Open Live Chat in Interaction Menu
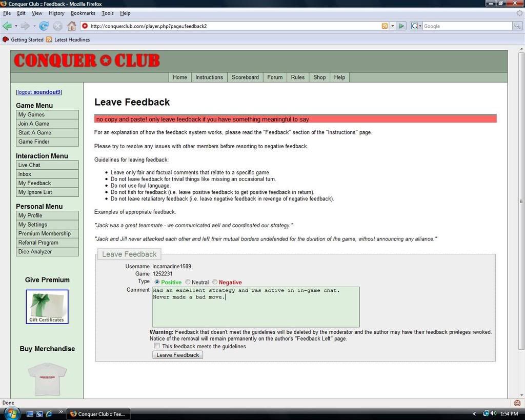Image resolution: width=525 pixels, height=420 pixels. click(47, 165)
